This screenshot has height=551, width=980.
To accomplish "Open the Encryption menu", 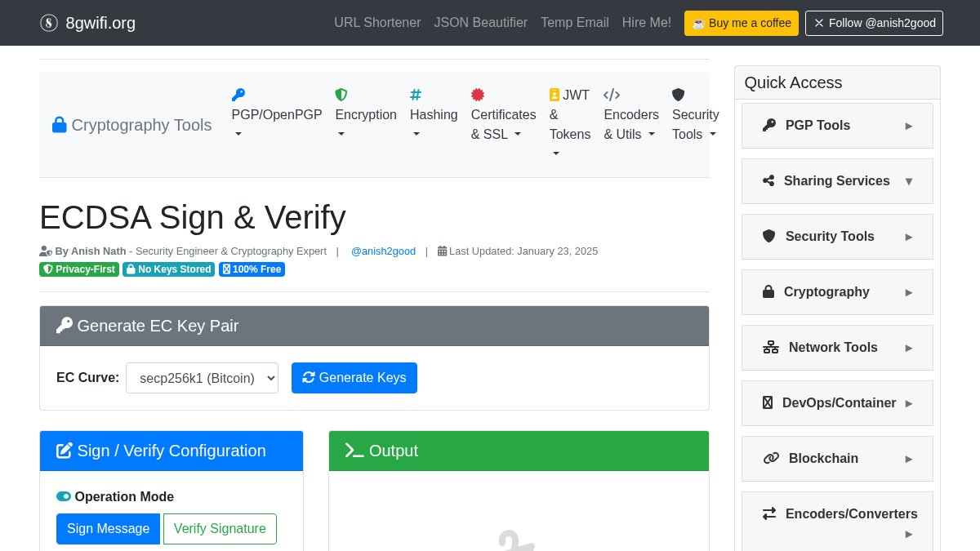I will [366, 115].
